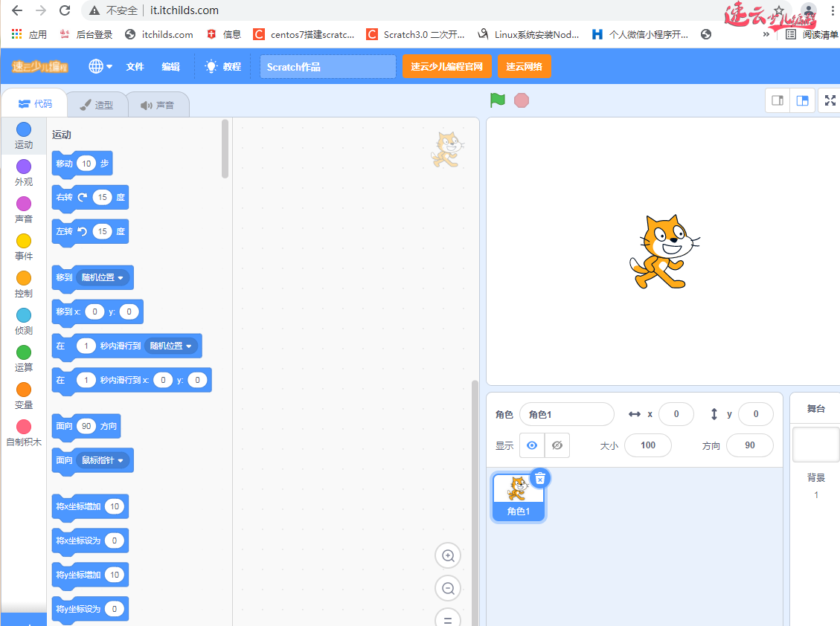Open the 后台登录 bookmark

[x=86, y=34]
